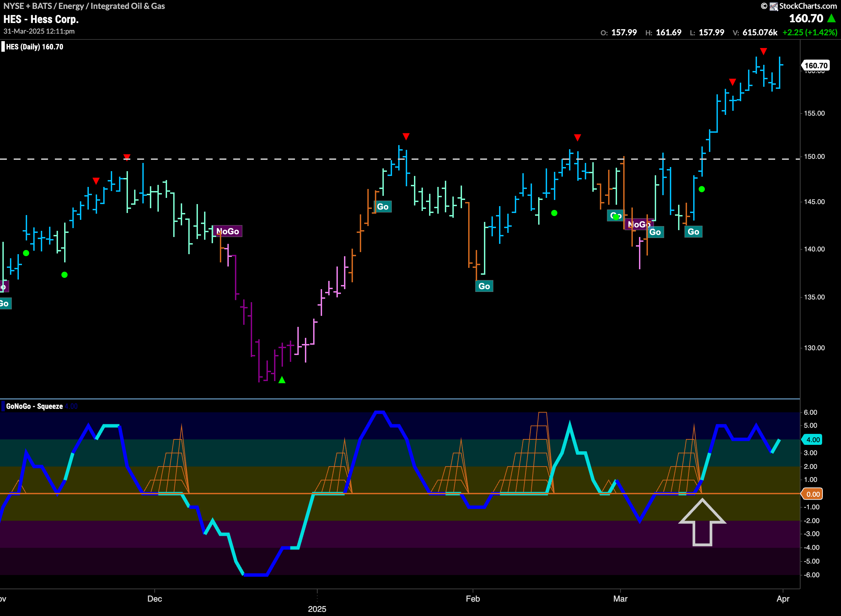Click the red triangle above mid-January peak

(406, 136)
